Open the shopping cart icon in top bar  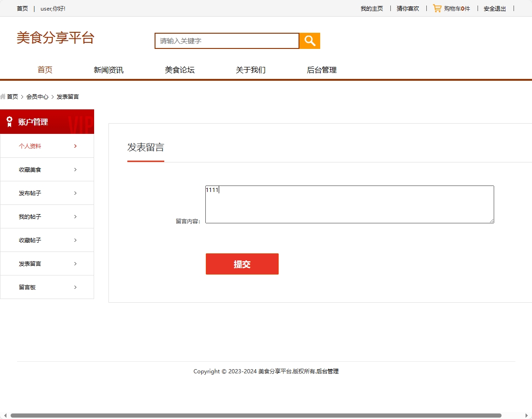(x=436, y=8)
